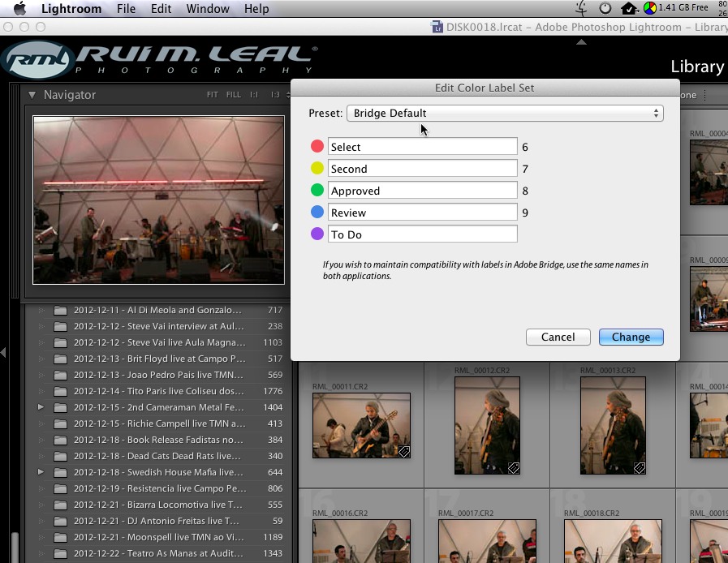
Task: Open the Preset dropdown showing Bridge Default
Action: (x=505, y=114)
